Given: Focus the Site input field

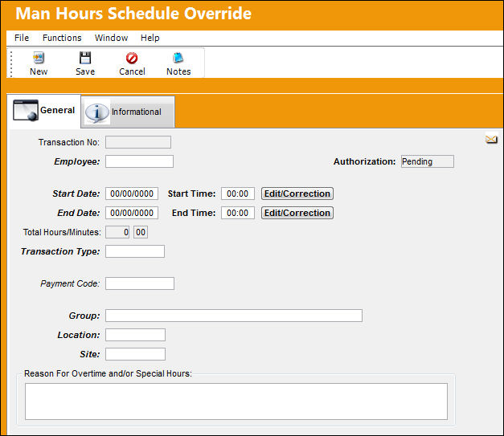Looking at the screenshot, I should point(135,354).
